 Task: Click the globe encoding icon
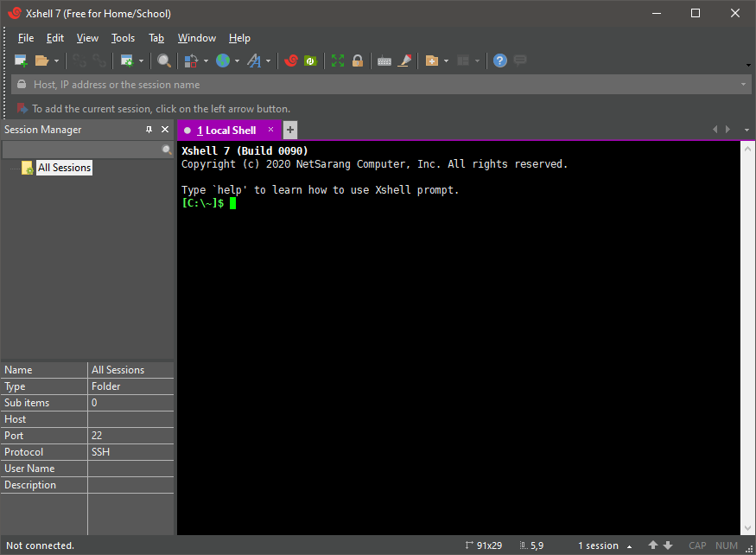(223, 61)
